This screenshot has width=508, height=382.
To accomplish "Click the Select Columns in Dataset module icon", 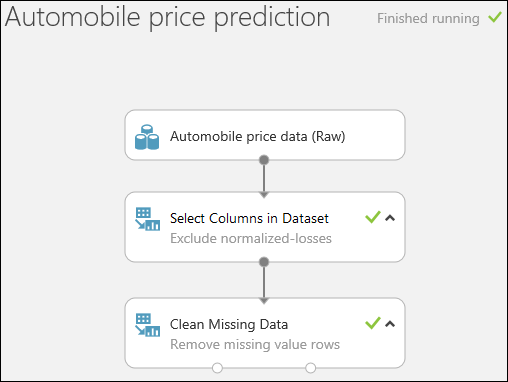I will 148,219.
